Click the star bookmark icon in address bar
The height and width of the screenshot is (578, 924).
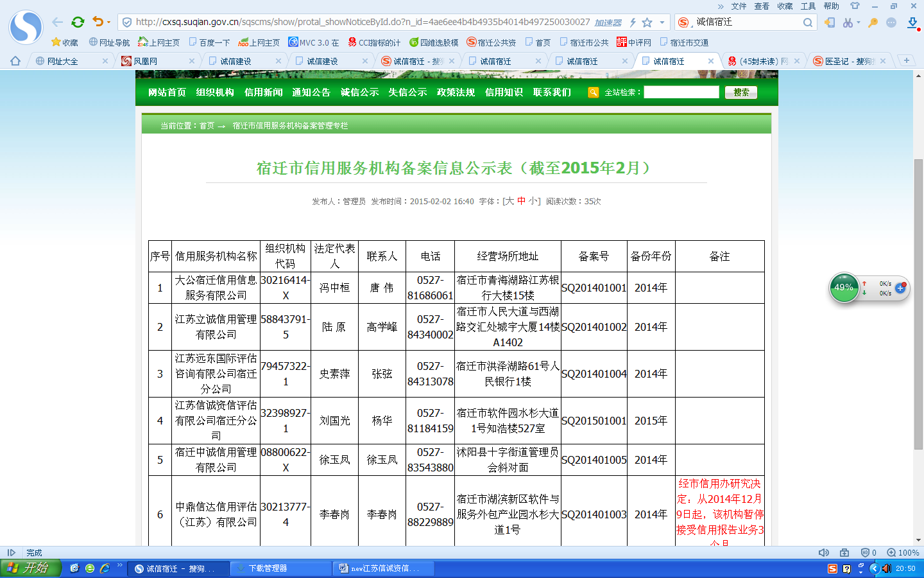[x=647, y=22]
